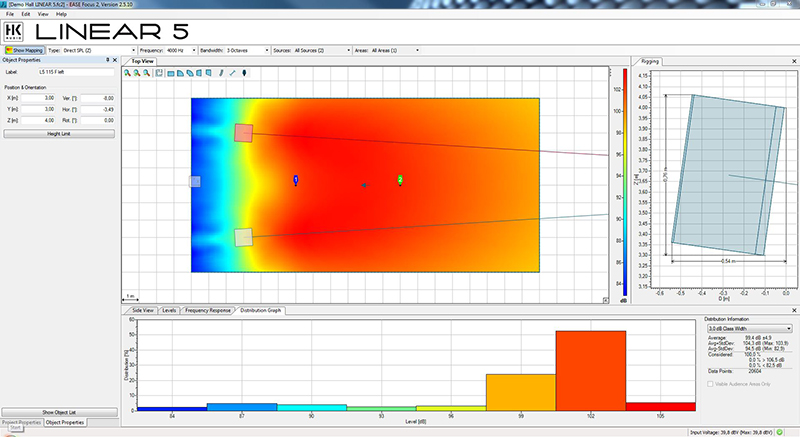Image resolution: width=800 pixels, height=437 pixels.
Task: Click the Label field LS 115 F left
Action: (76, 72)
